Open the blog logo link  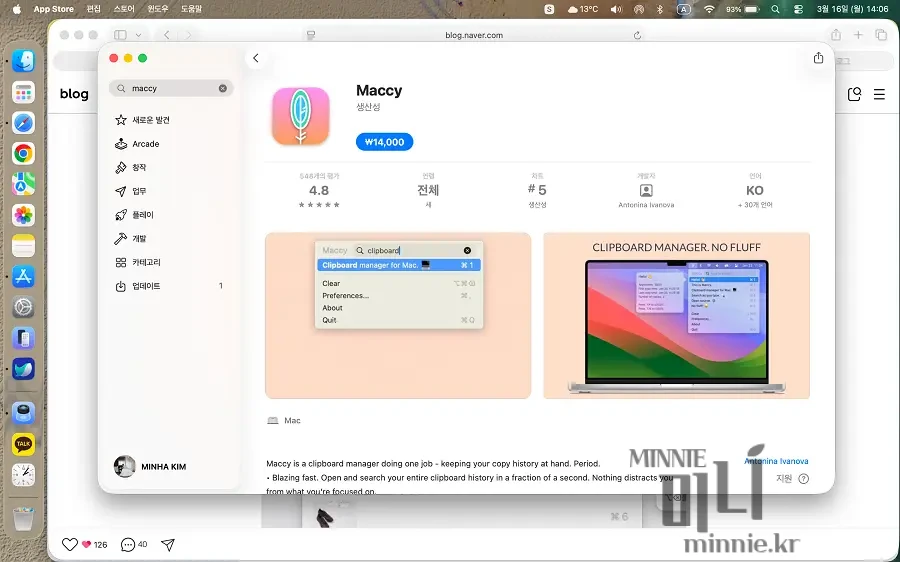(x=74, y=94)
